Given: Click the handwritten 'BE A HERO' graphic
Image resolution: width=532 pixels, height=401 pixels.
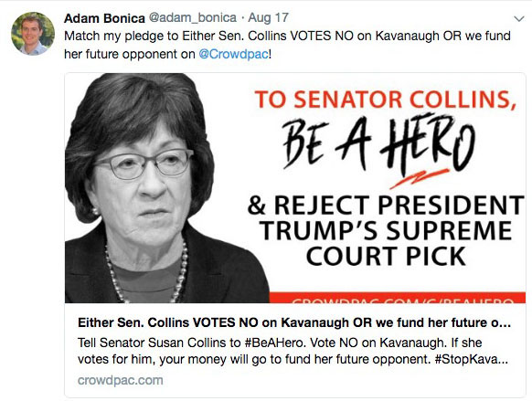Looking at the screenshot, I should [378, 144].
